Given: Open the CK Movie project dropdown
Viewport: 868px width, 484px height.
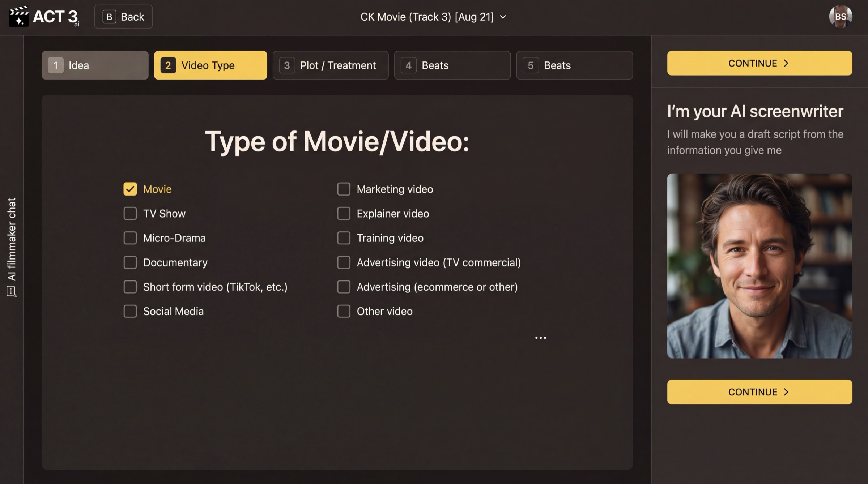Looking at the screenshot, I should click(433, 17).
